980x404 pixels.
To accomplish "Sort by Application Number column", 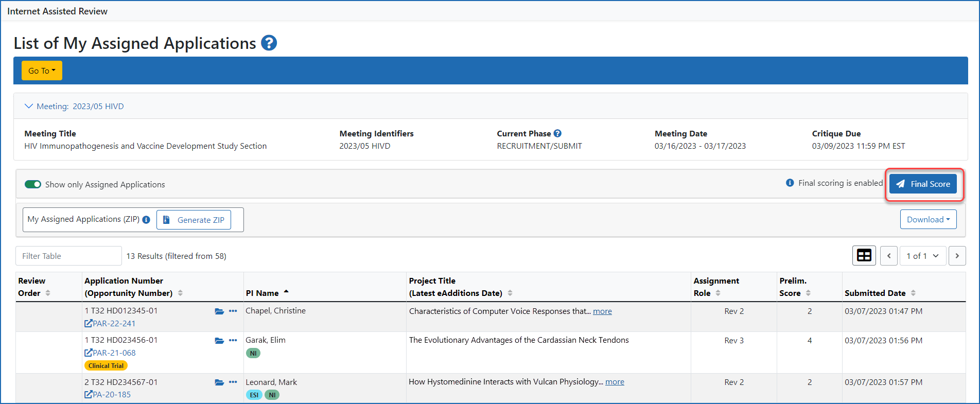I will point(180,293).
